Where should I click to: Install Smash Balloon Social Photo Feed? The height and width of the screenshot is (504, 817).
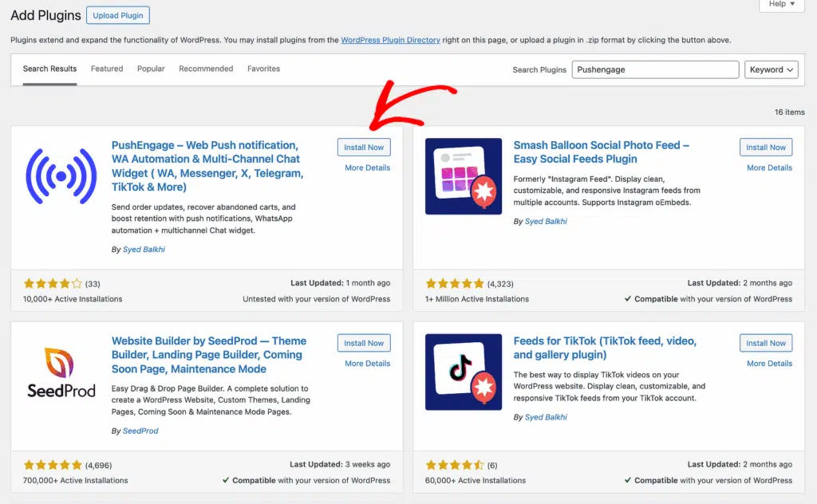[x=766, y=148]
